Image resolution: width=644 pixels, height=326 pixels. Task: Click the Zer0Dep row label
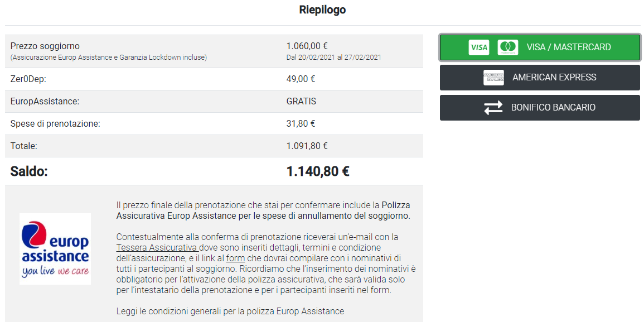pos(28,79)
